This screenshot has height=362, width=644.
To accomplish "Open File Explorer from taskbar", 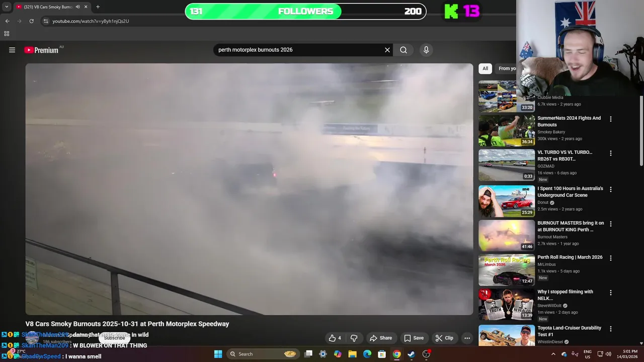I will (352, 354).
